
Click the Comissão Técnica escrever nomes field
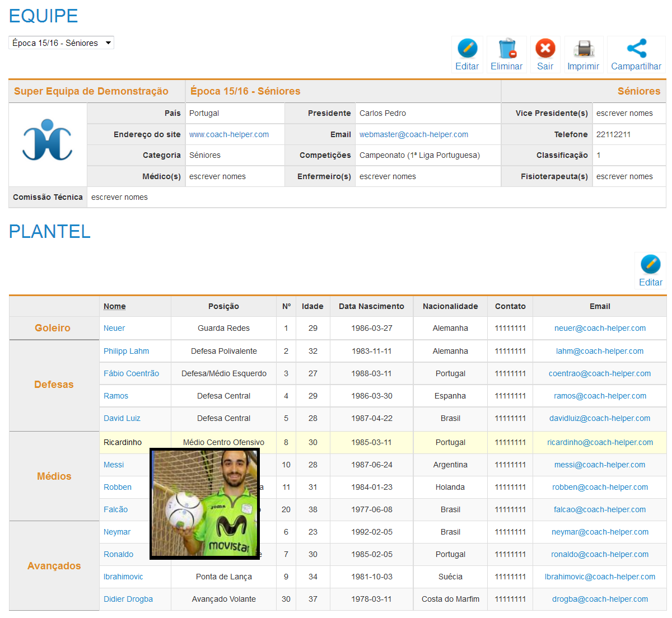point(120,197)
